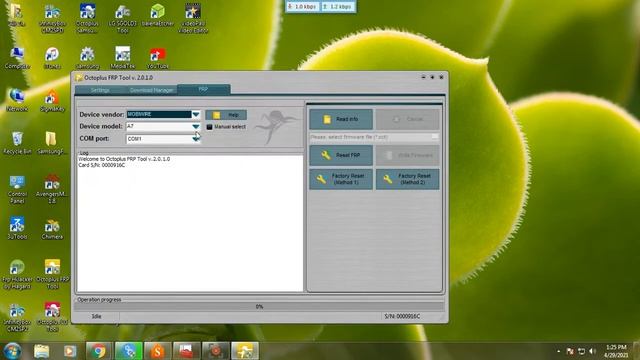Click the Help button
This screenshot has height=360, width=640.
click(226, 115)
